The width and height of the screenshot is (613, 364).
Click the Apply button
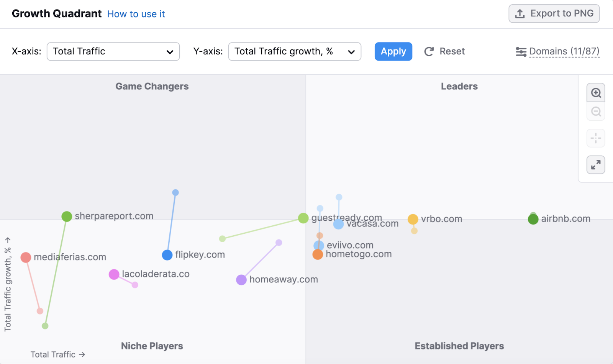click(393, 51)
